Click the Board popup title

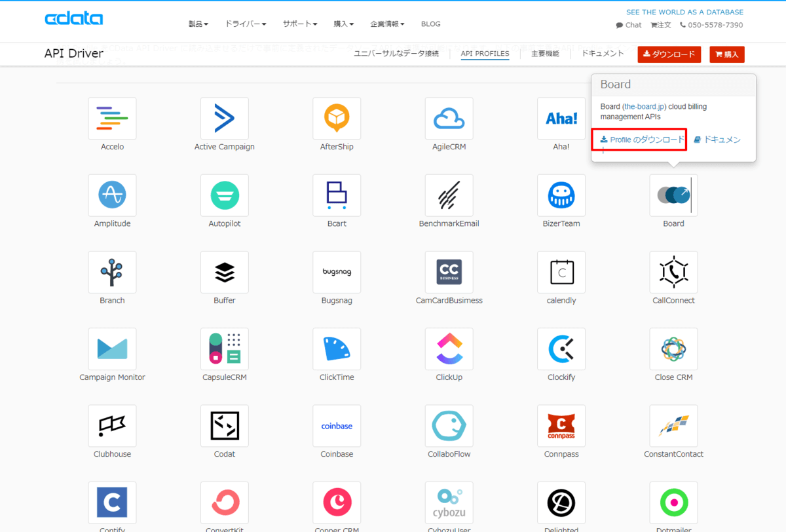pyautogui.click(x=616, y=85)
